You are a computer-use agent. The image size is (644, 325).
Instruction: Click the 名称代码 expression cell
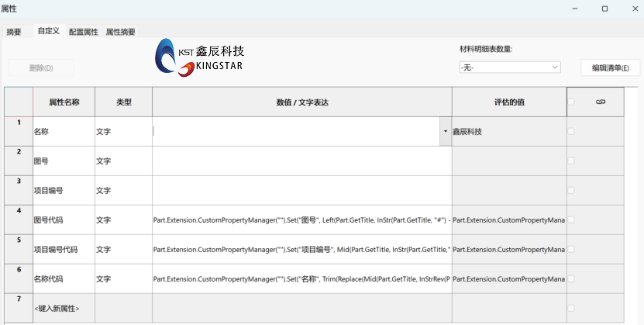coord(301,278)
